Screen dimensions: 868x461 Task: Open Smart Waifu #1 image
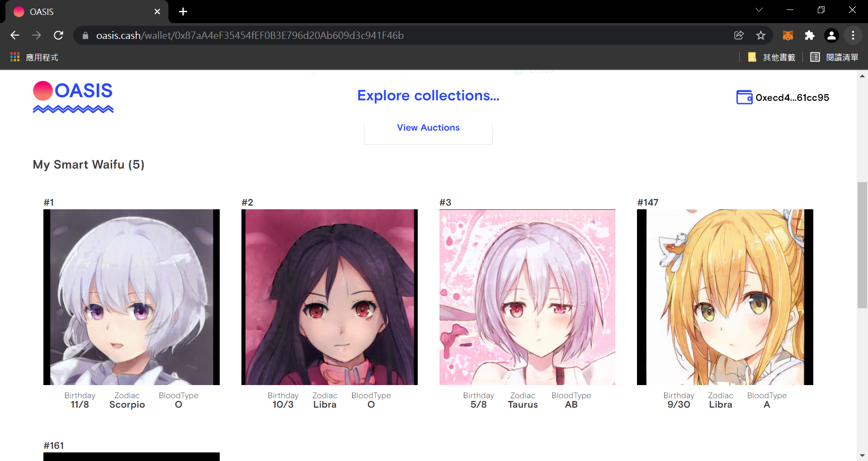pos(132,297)
